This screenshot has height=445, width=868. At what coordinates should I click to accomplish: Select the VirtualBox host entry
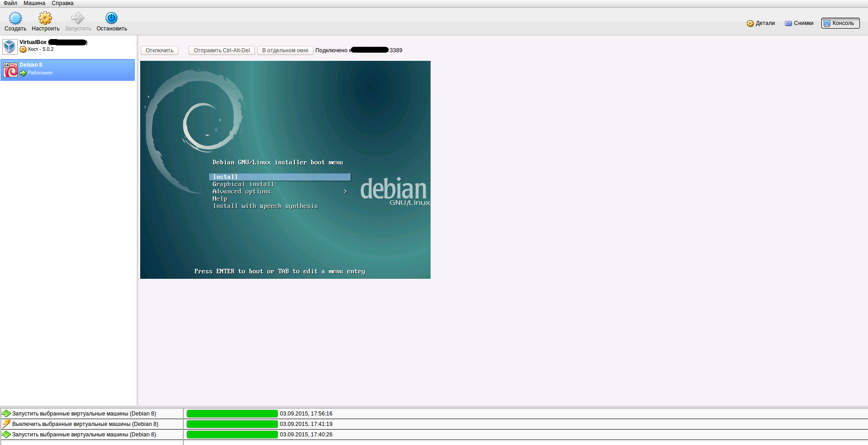[68, 46]
